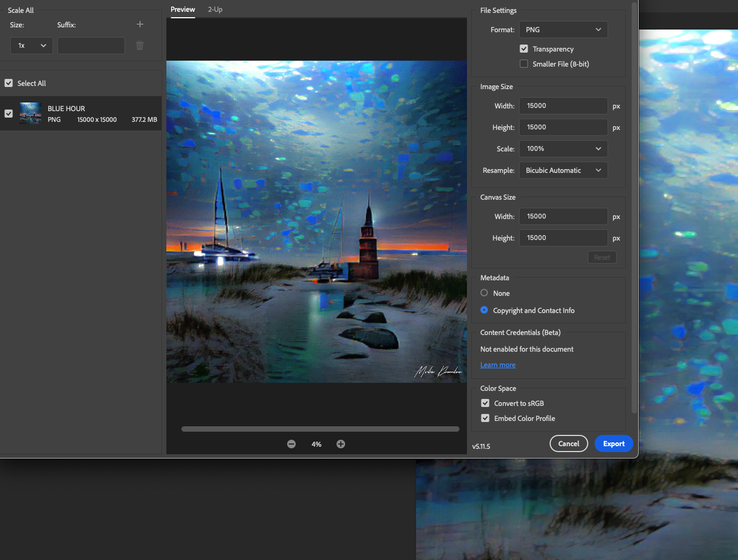738x560 pixels.
Task: Expand the Scale 100% dropdown
Action: click(x=563, y=149)
